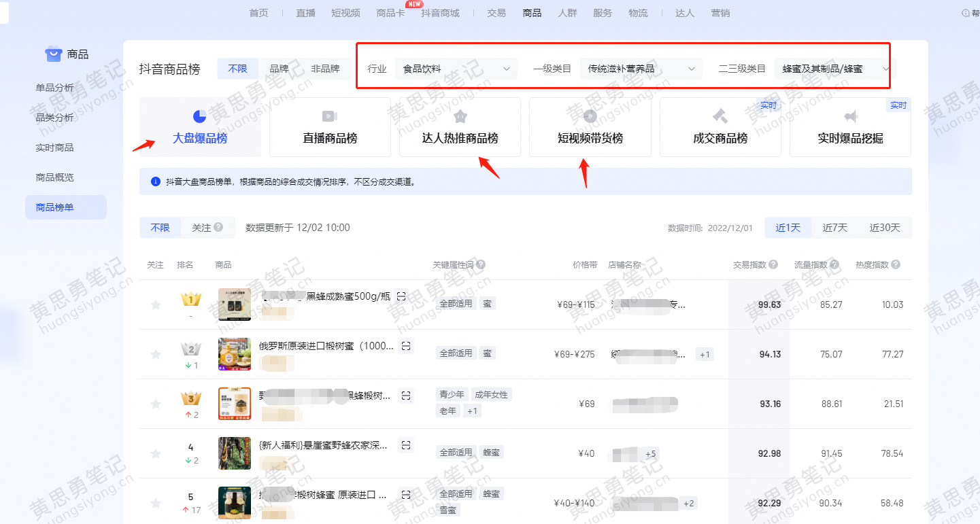Image resolution: width=980 pixels, height=524 pixels.
Task: Open thumbnail of 黑蜂成熟蜜500g product
Action: (x=235, y=304)
